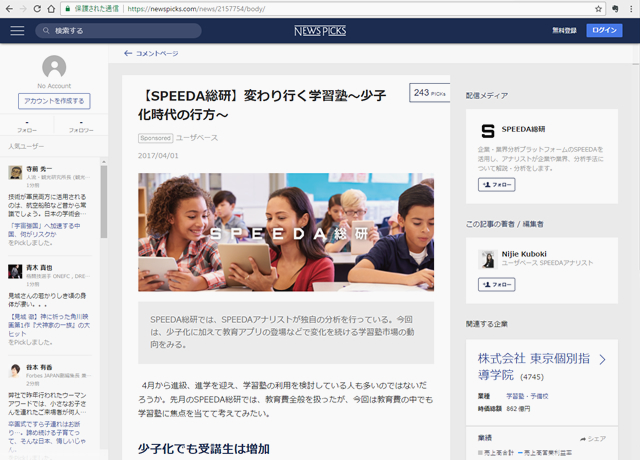
Task: Click the bookmark star in address bar
Action: (612, 8)
